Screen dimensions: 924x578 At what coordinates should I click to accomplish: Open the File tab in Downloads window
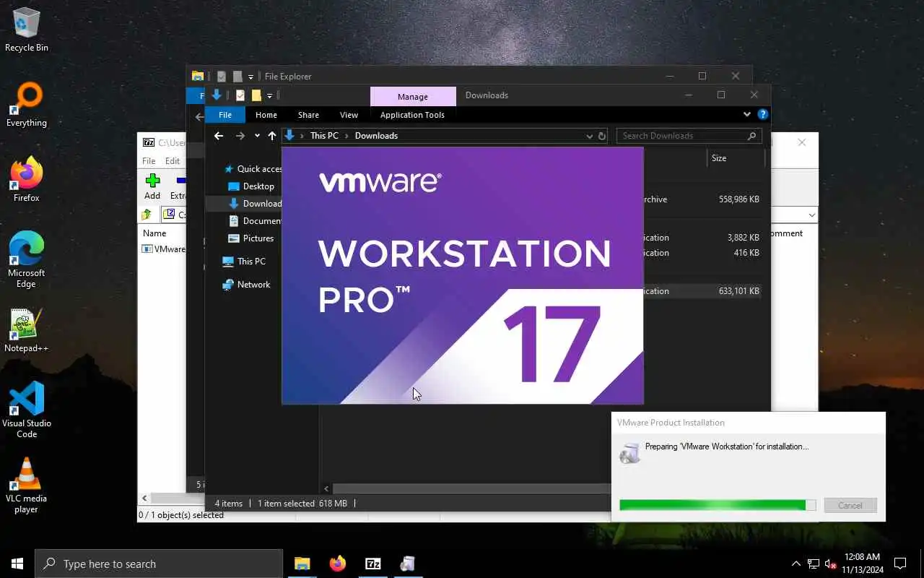(225, 115)
